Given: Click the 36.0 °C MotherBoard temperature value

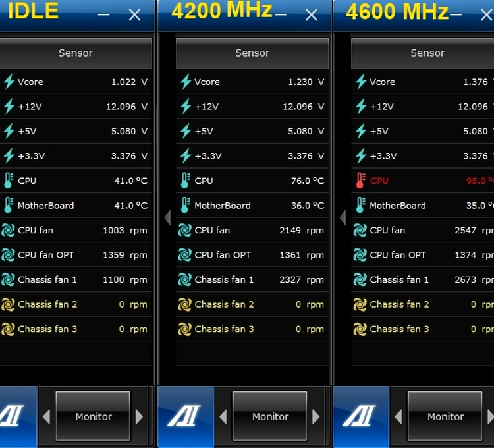Looking at the screenshot, I should (x=308, y=206).
